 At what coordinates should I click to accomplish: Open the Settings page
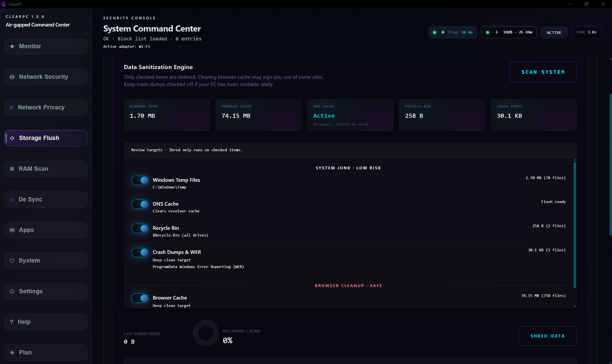[x=46, y=291]
